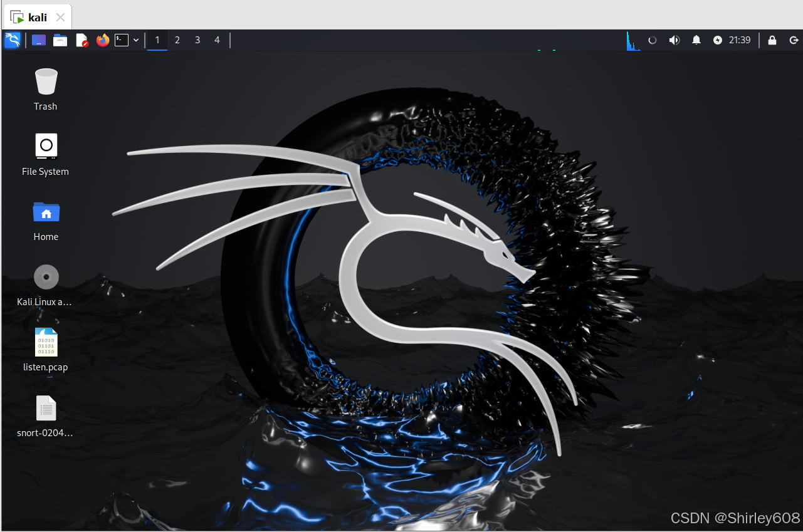Open the Kali applications menu
The image size is (803, 532).
(x=13, y=40)
